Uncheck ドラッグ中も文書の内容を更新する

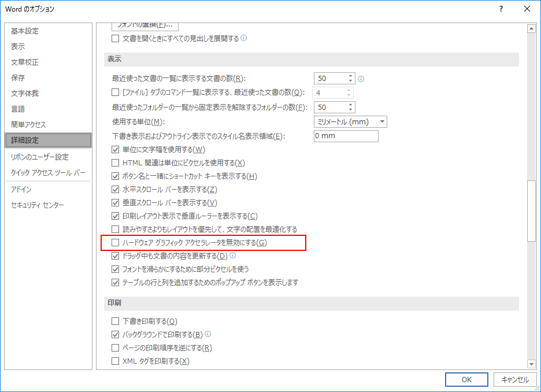115,256
